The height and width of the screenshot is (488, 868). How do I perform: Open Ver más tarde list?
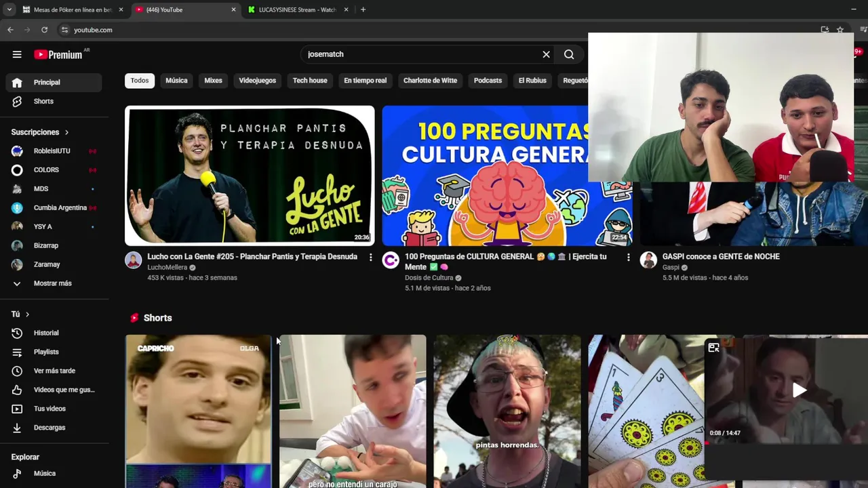[x=54, y=371]
